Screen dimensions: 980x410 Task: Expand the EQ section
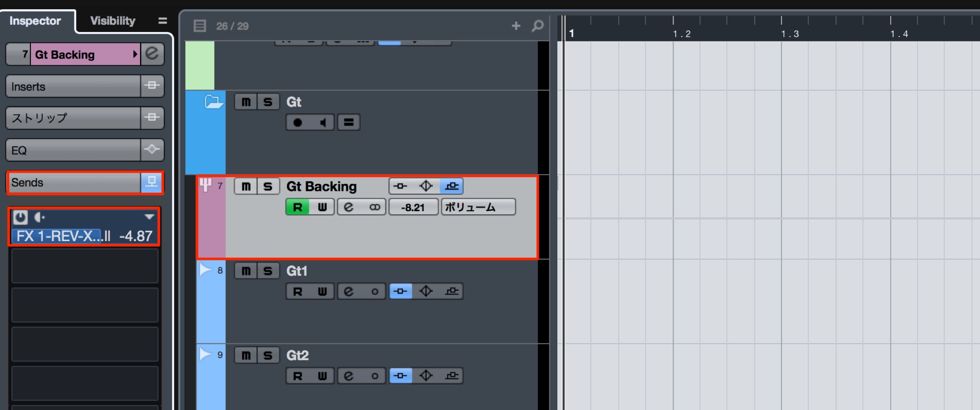(73, 150)
